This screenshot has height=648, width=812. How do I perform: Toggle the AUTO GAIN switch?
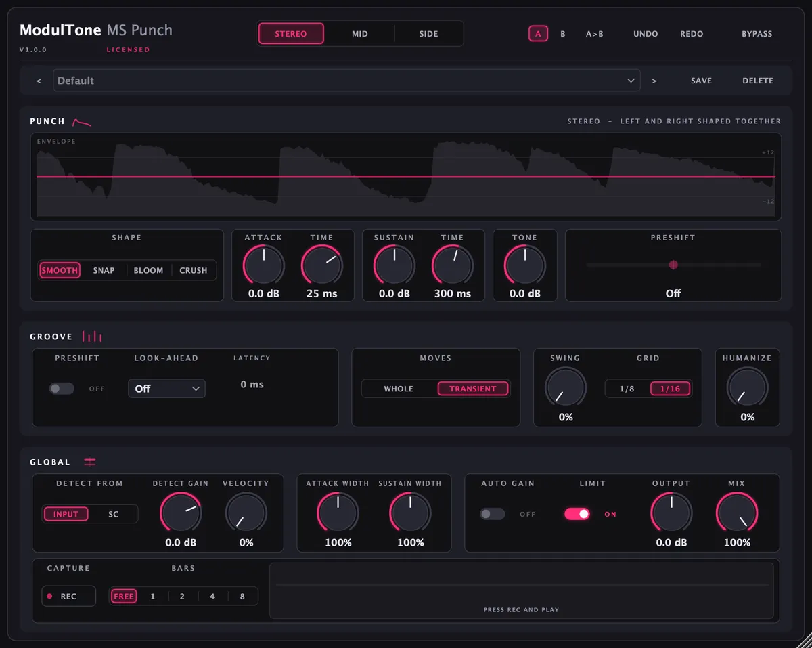(x=493, y=515)
